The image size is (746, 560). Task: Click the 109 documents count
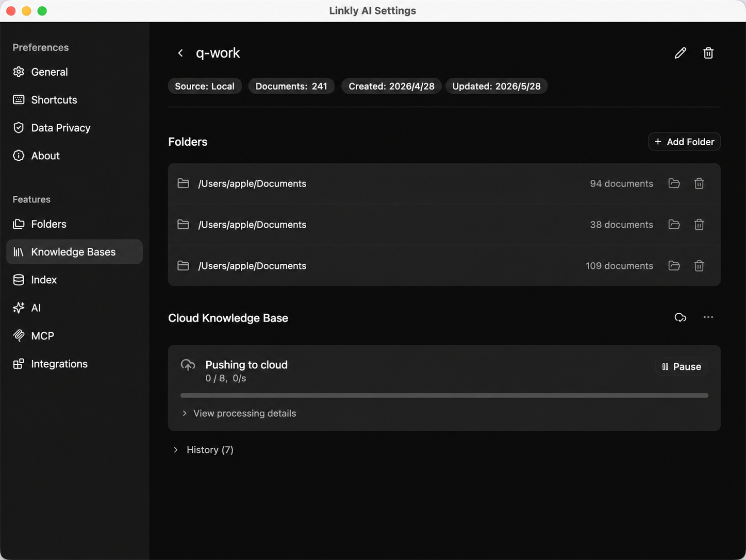coord(619,266)
